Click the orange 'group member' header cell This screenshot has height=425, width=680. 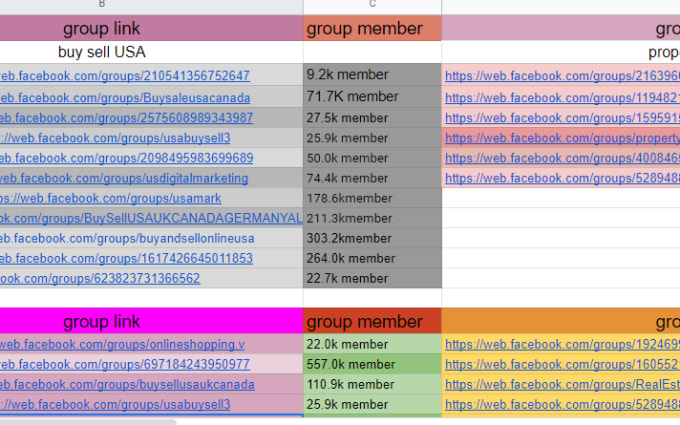coord(372,29)
